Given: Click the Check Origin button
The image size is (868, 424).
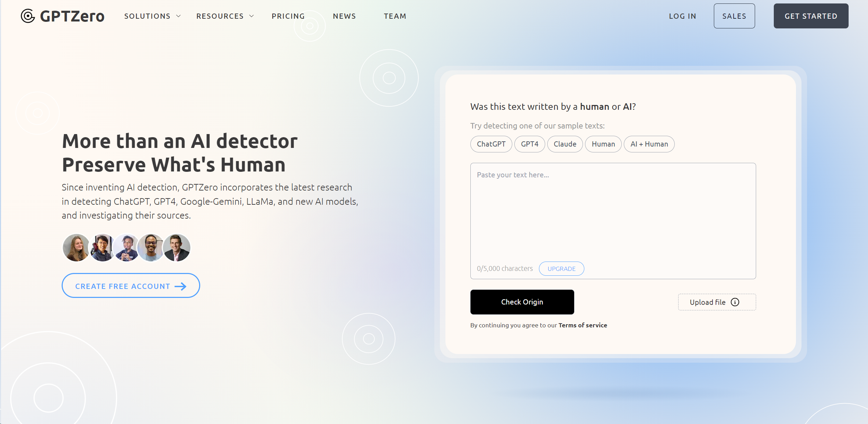Looking at the screenshot, I should [x=522, y=302].
